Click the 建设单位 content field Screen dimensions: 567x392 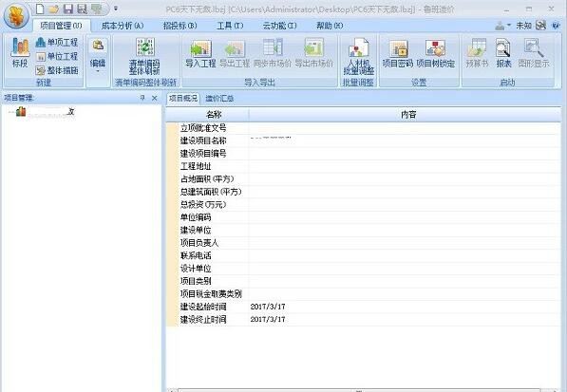tap(405, 230)
